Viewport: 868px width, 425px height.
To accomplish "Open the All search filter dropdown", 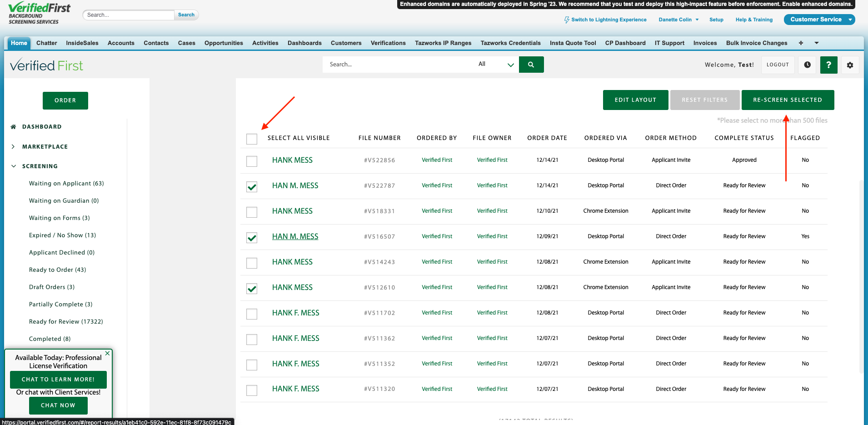I will click(x=495, y=65).
